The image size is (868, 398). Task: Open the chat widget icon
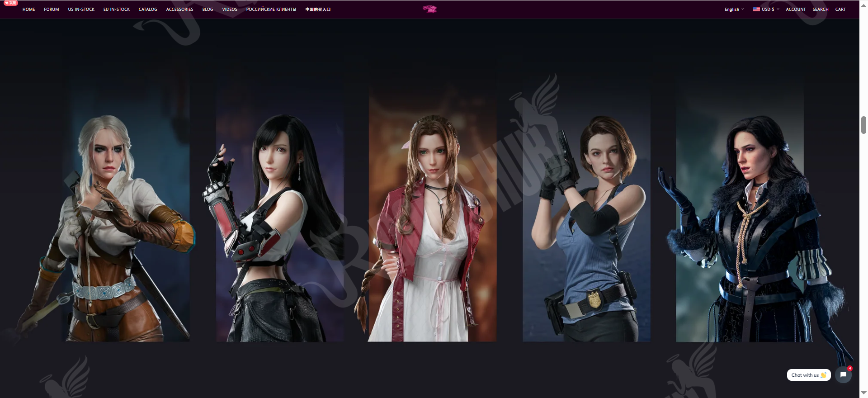843,375
